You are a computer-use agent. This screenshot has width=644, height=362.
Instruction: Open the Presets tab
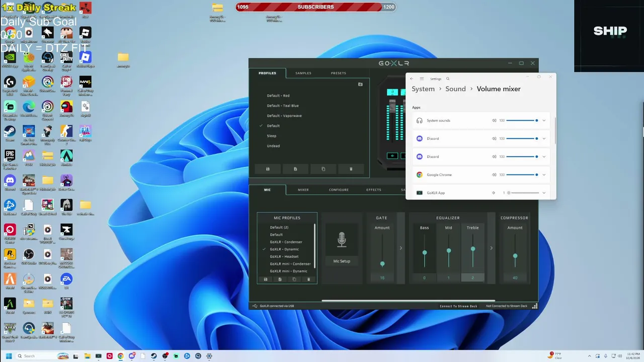tap(339, 73)
